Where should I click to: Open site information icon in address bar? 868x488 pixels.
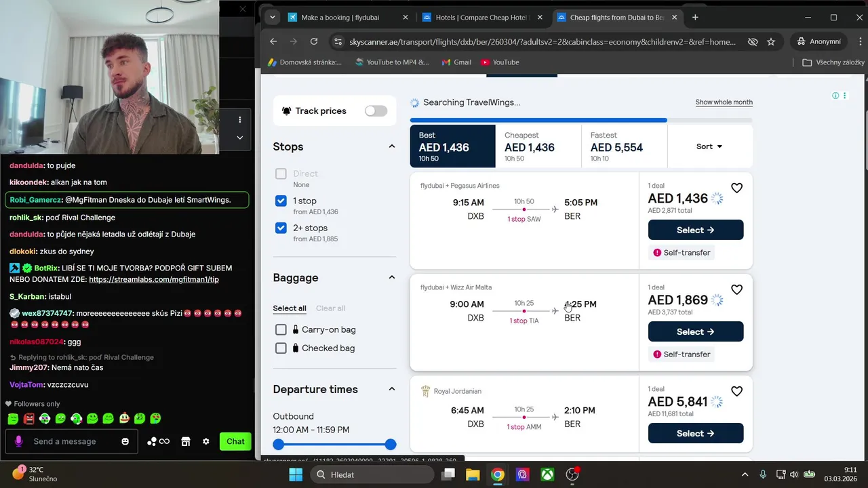point(338,41)
